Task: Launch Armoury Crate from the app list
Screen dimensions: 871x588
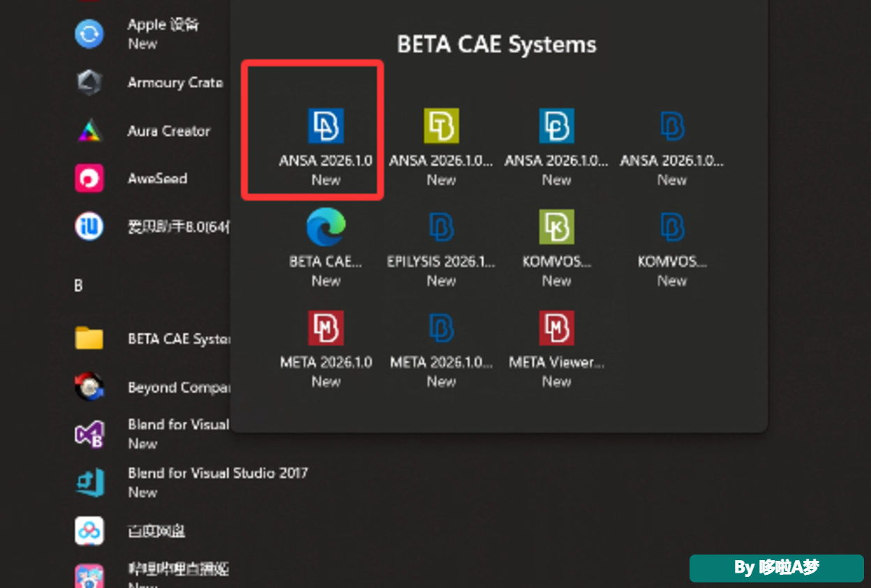Action: point(149,83)
